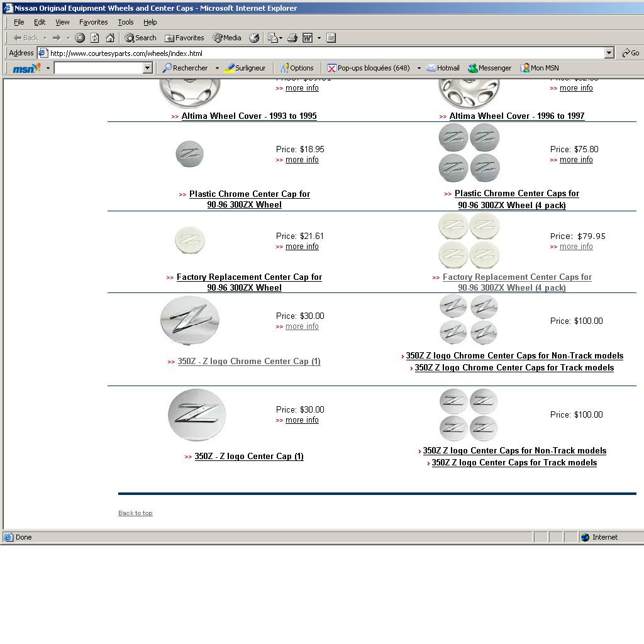644x644 pixels.
Task: Activate the Surligneur highlighter tool
Action: (246, 68)
